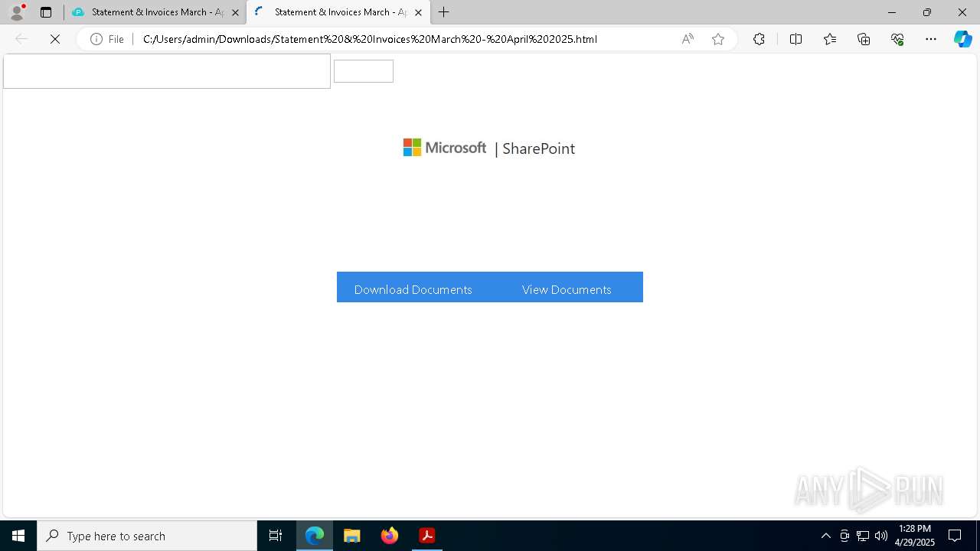View site information File icon
980x551 pixels.
tap(107, 39)
